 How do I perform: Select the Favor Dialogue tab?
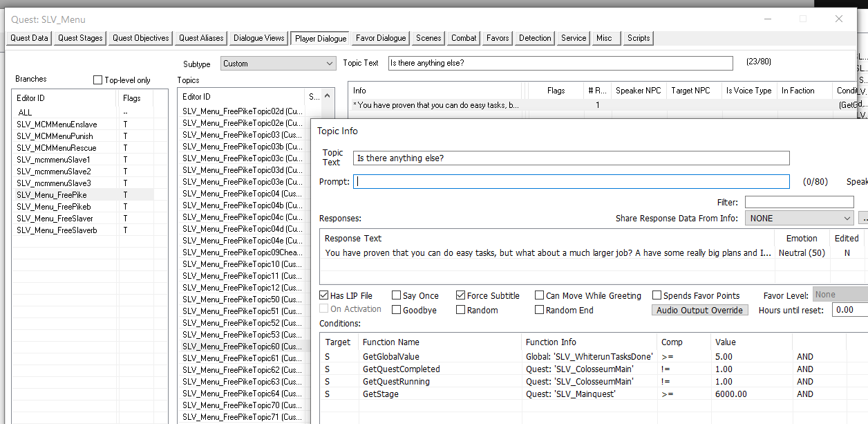pos(381,38)
